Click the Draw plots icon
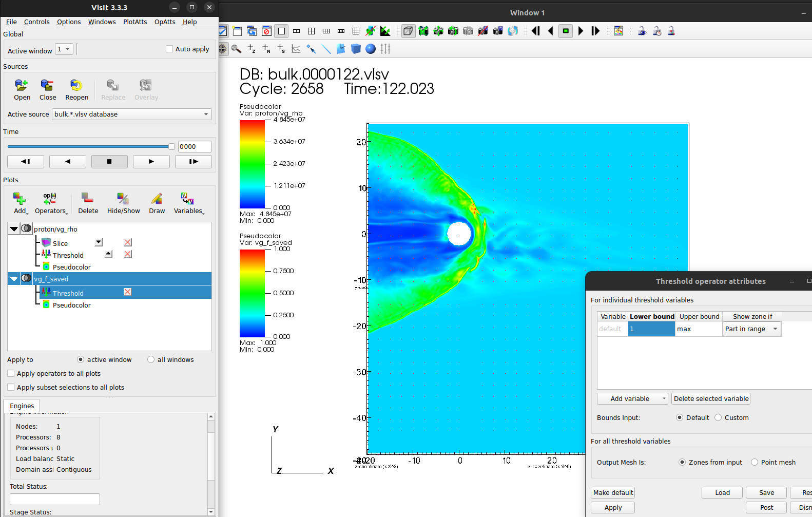This screenshot has height=517, width=812. coord(157,199)
